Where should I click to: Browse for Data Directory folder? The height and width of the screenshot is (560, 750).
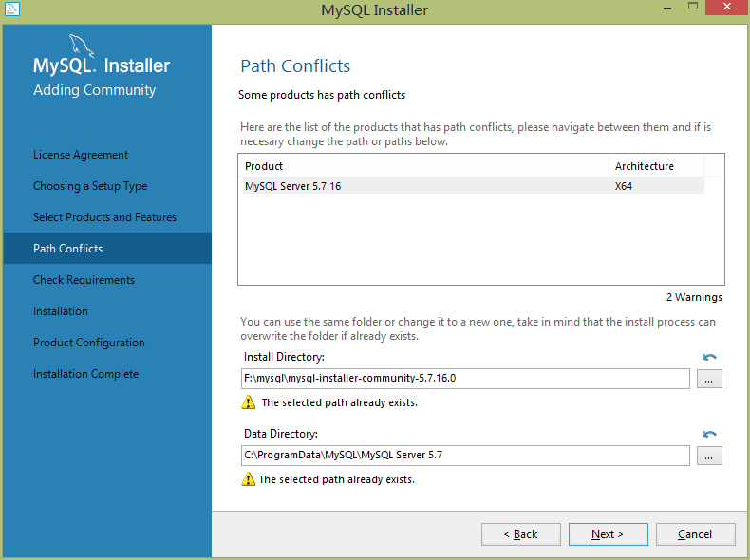(x=710, y=456)
